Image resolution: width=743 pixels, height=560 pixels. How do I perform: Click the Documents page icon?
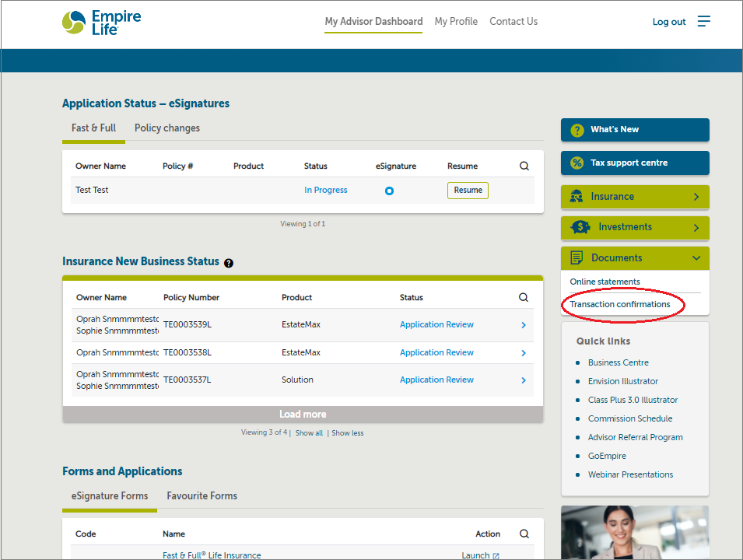(x=577, y=257)
